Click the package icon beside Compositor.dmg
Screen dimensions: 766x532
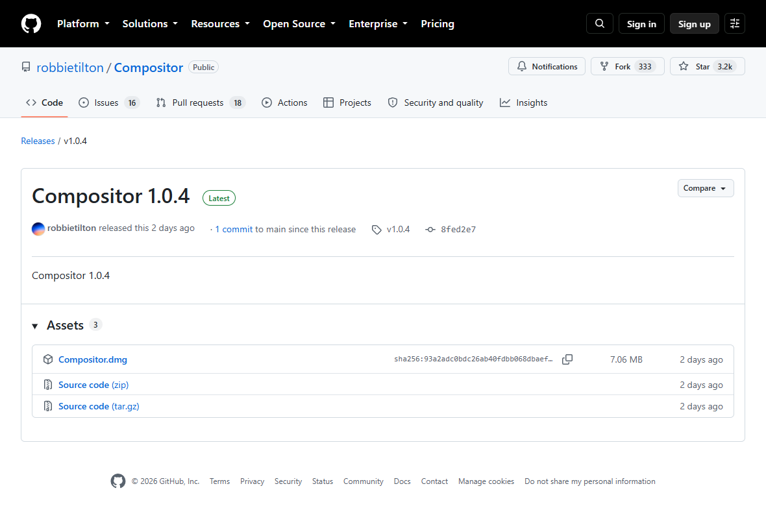click(x=48, y=359)
